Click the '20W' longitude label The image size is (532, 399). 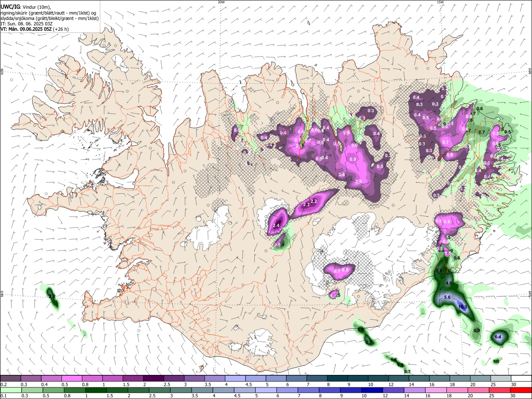click(221, 2)
